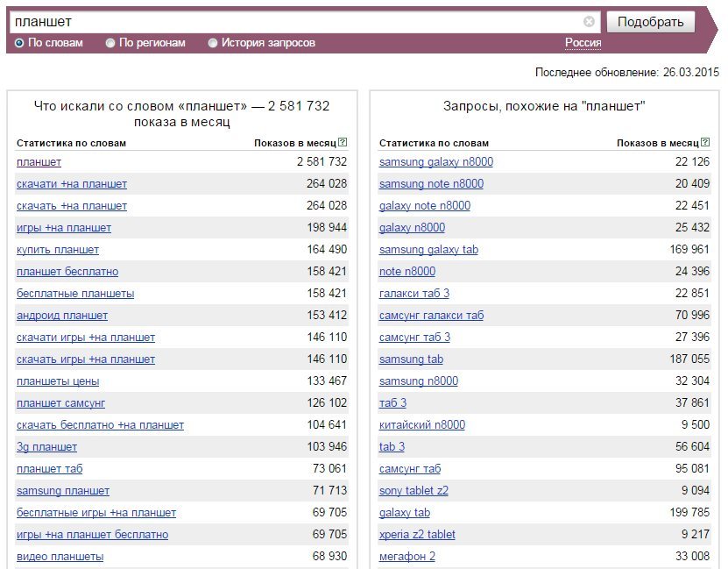The height and width of the screenshot is (569, 728).
Task: Open the samsung galaxy tab query link
Action: (428, 250)
